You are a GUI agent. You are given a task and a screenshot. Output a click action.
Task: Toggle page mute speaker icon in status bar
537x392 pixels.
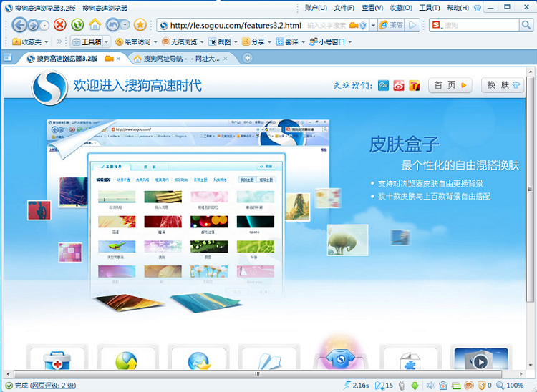click(430, 386)
